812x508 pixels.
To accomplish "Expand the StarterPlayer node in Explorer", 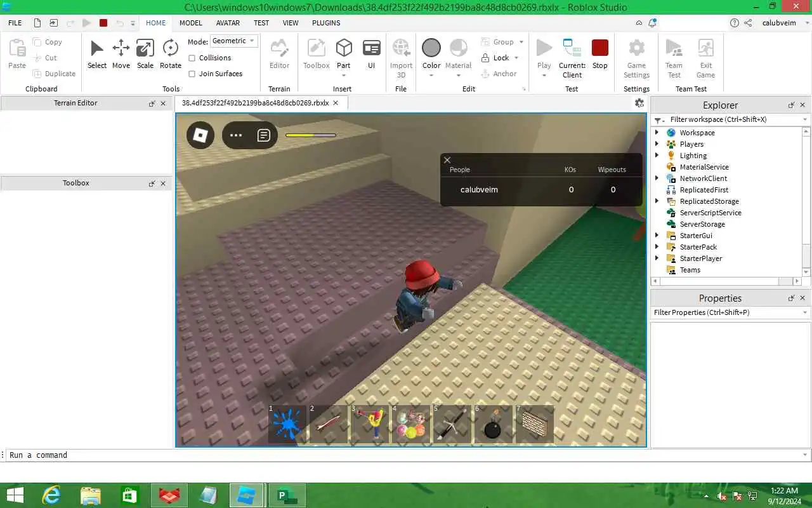I will point(657,258).
